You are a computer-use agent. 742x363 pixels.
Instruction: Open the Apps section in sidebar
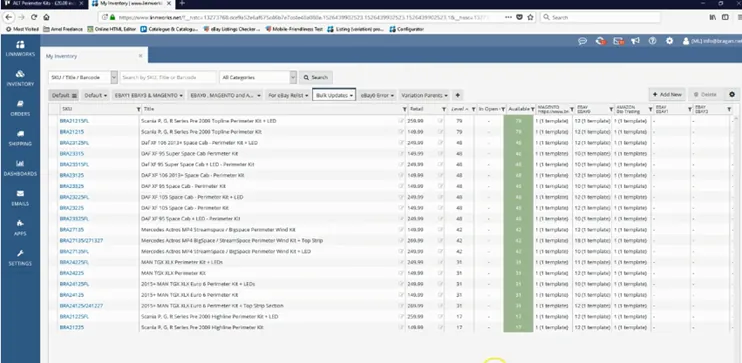point(20,228)
